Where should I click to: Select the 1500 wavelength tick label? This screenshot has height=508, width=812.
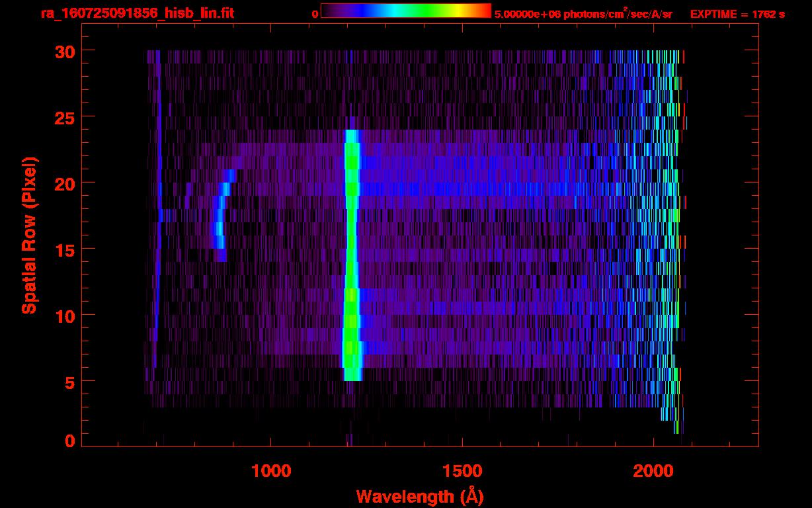462,471
